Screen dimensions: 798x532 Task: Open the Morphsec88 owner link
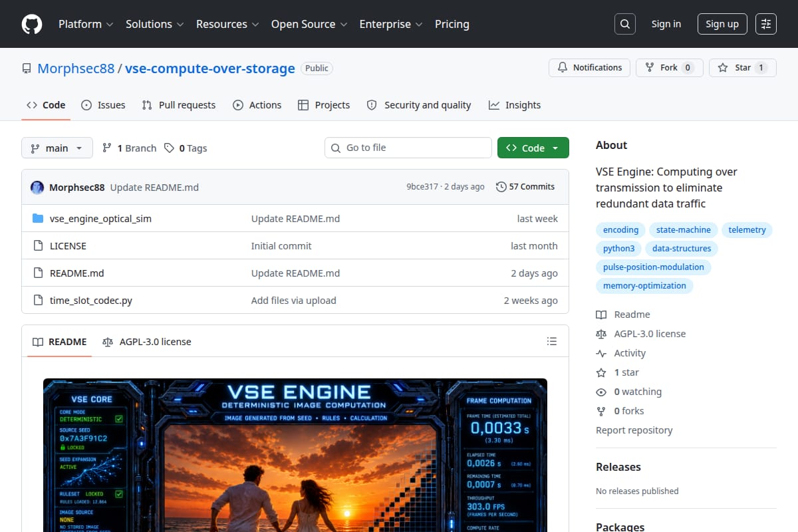[76, 68]
